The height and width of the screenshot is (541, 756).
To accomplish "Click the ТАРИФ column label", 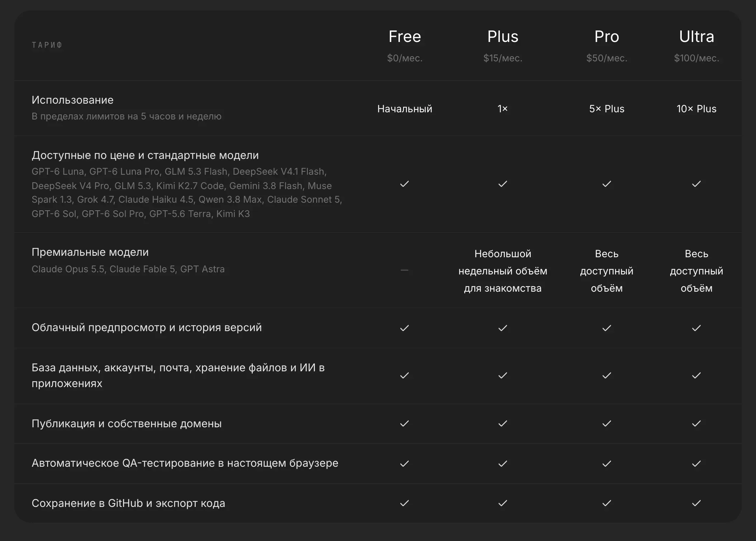I will coord(47,45).
